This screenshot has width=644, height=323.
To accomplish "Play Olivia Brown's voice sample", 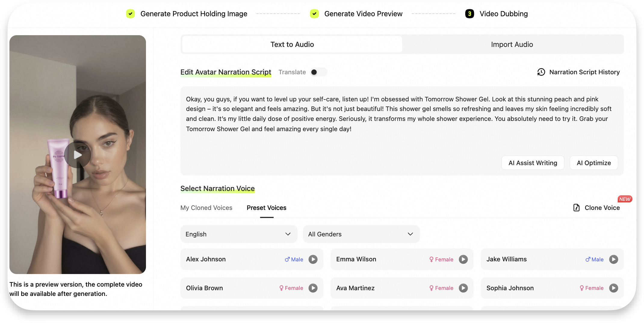I will pos(313,288).
